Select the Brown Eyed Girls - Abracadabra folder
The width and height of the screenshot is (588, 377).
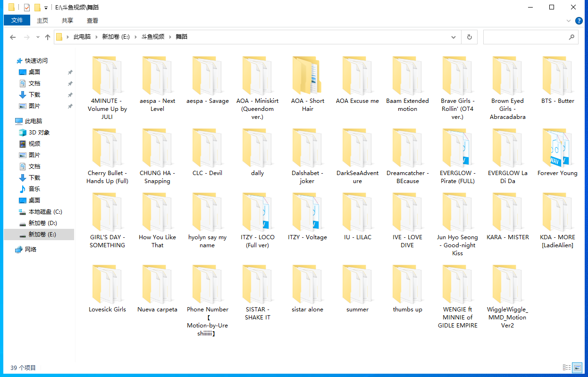click(x=507, y=88)
